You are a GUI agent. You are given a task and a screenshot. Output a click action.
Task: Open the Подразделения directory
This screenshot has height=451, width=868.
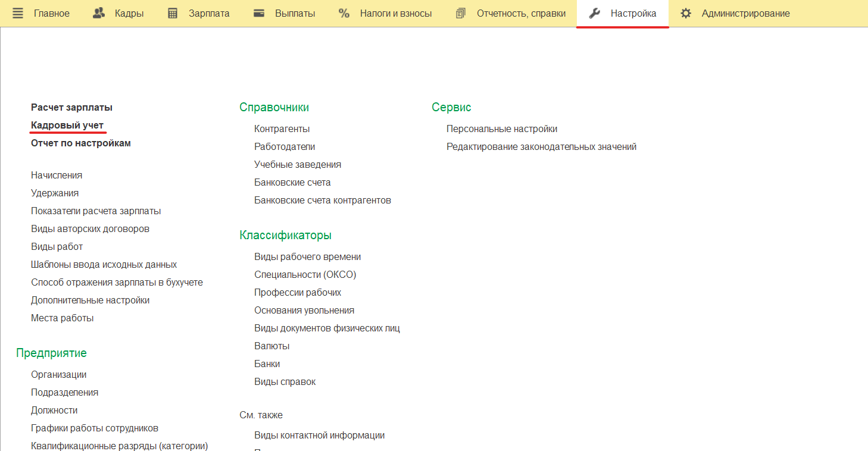coord(65,393)
